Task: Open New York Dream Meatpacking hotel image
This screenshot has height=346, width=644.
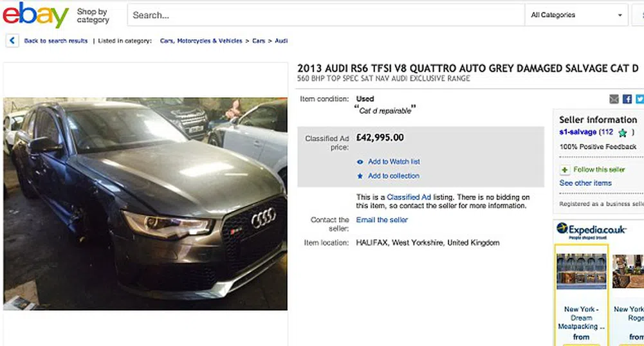Action: (581, 271)
